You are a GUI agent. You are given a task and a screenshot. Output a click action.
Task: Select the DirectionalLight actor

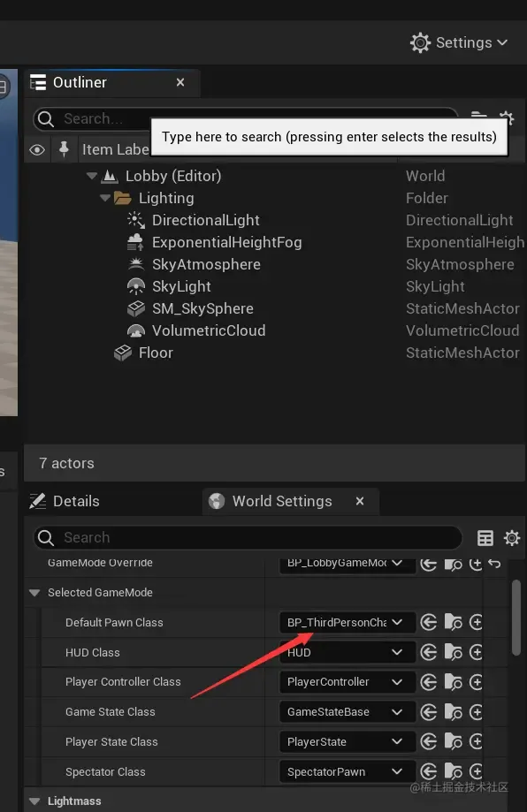tap(206, 220)
